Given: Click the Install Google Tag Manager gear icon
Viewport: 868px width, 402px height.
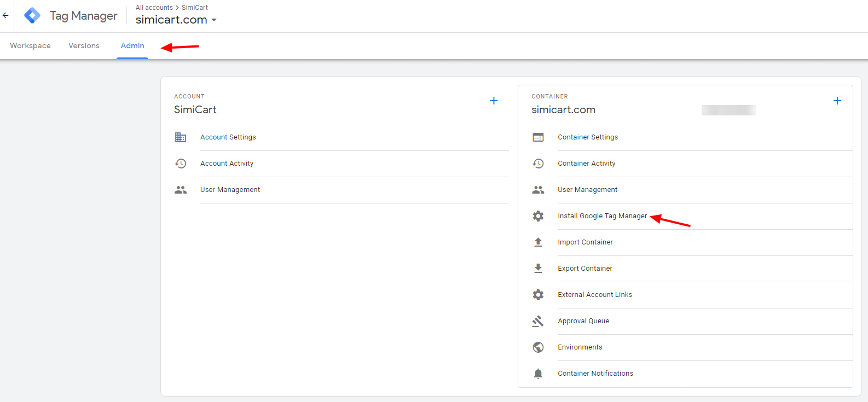Looking at the screenshot, I should (x=538, y=216).
